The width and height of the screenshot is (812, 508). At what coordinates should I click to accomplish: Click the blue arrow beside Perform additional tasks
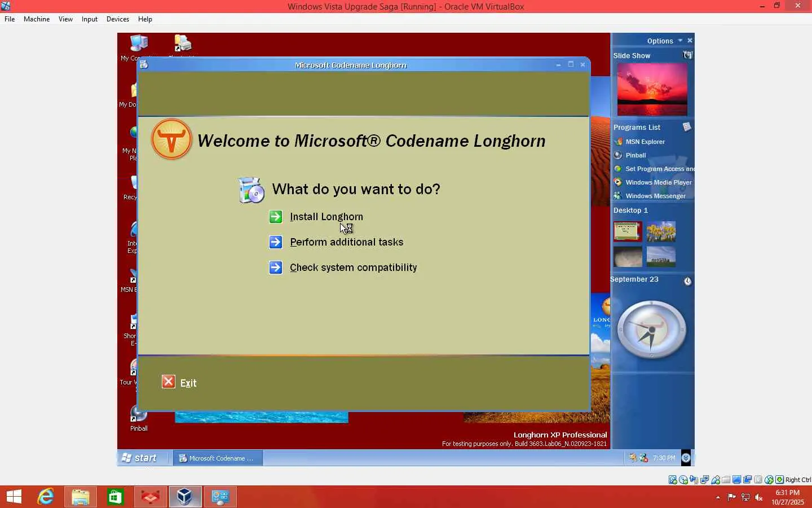276,242
